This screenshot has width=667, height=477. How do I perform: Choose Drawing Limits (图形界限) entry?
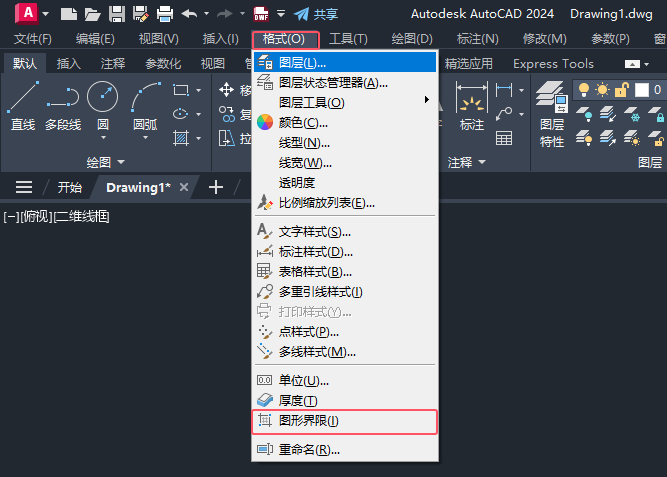(345, 421)
